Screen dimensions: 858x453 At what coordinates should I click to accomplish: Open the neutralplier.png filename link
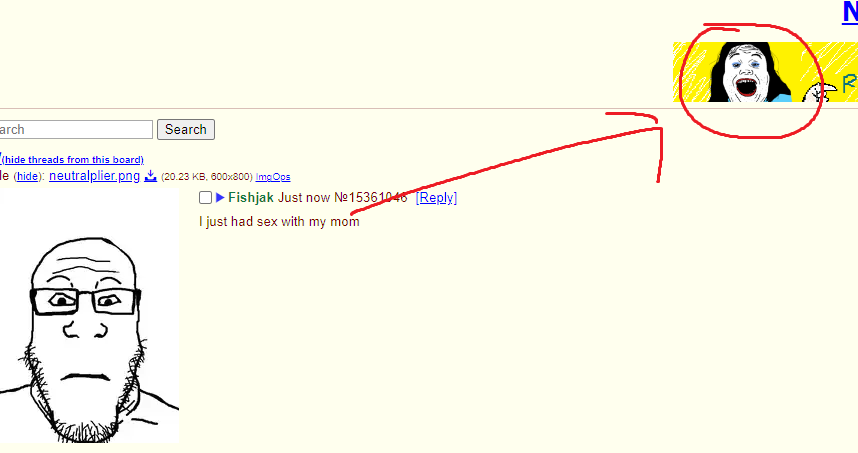click(x=94, y=176)
